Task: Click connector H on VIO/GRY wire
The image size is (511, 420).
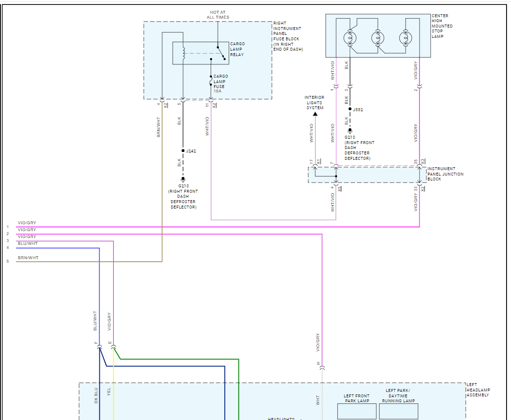Action: pyautogui.click(x=322, y=367)
